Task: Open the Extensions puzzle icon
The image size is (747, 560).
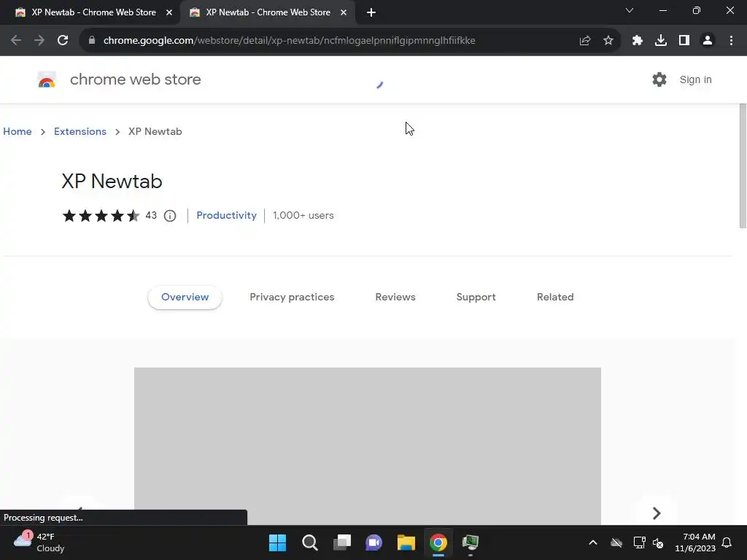Action: click(638, 41)
